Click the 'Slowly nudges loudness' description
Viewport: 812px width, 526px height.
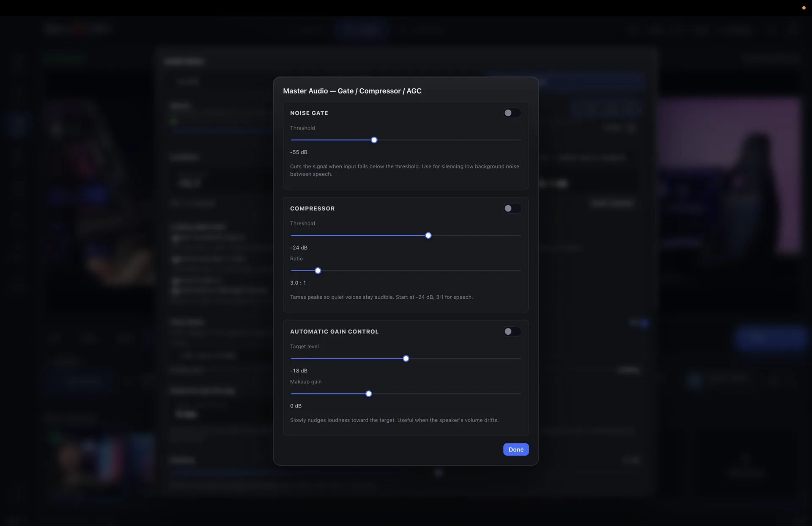point(394,421)
